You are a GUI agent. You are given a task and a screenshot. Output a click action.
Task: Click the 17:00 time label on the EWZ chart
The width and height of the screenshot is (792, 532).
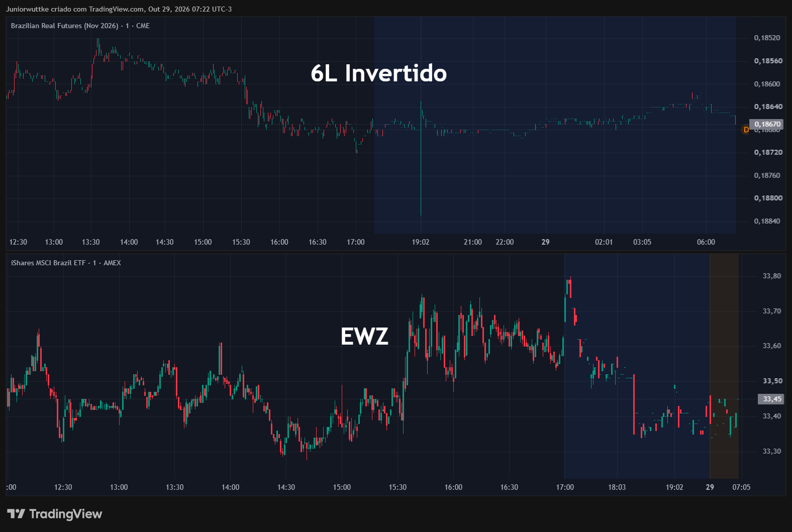[x=565, y=487]
